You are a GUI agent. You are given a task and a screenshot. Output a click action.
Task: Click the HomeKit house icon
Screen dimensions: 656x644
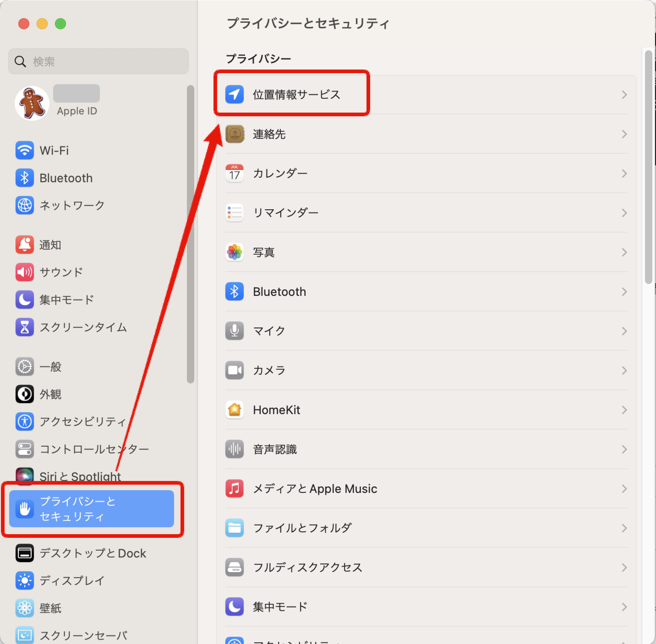point(234,410)
